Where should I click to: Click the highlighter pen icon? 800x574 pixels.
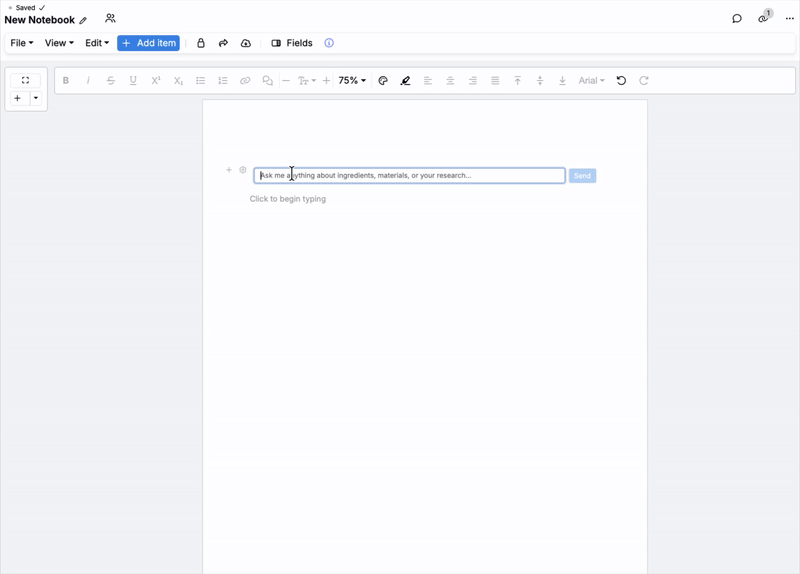(405, 81)
